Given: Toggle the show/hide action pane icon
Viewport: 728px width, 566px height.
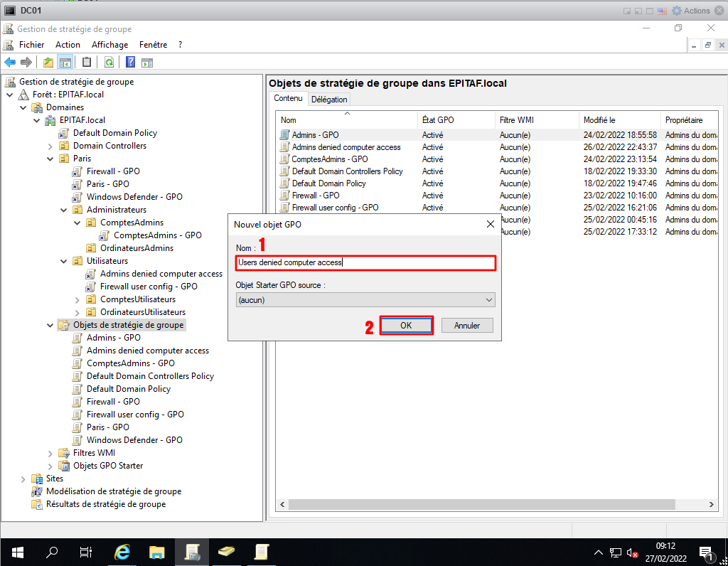Looking at the screenshot, I should click(x=147, y=63).
